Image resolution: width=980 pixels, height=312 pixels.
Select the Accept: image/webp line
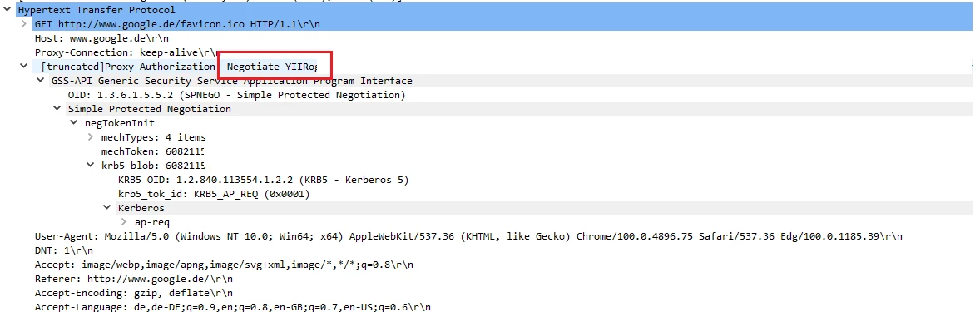224,265
